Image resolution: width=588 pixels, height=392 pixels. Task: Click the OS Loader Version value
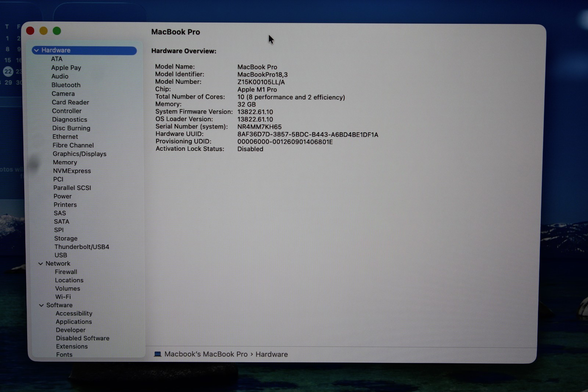[x=255, y=120]
